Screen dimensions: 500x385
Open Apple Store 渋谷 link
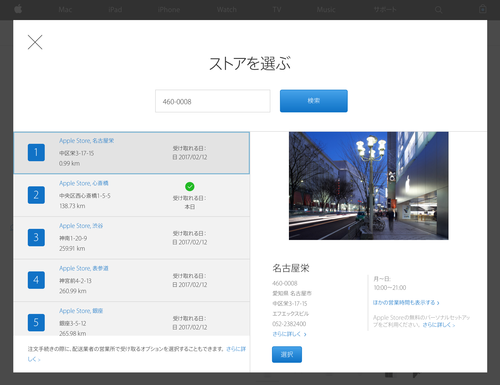point(81,226)
